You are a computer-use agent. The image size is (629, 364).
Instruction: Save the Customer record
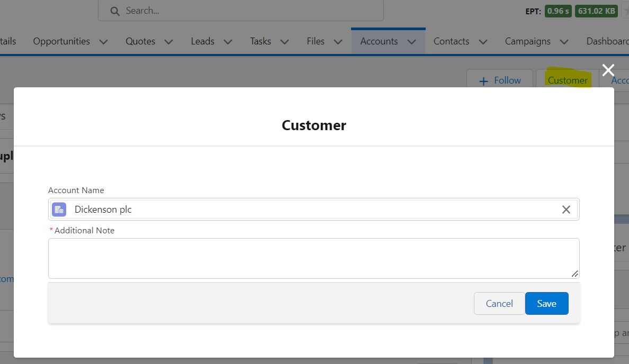click(546, 303)
